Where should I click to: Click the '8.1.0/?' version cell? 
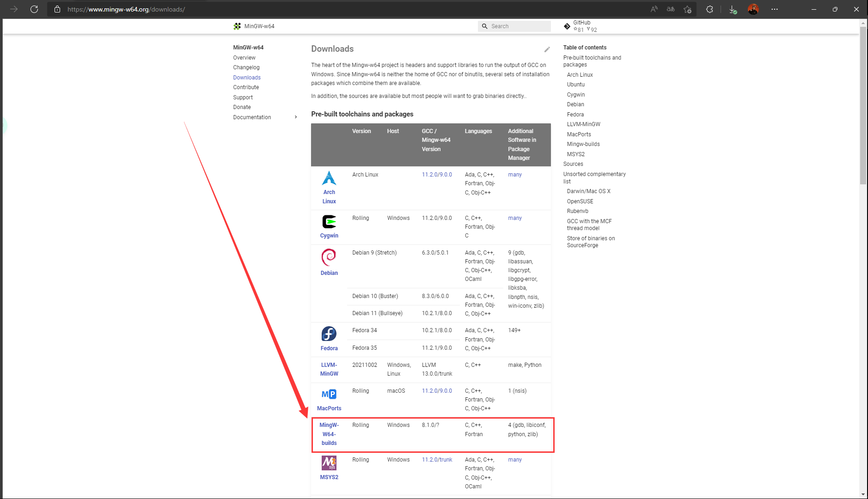pyautogui.click(x=430, y=425)
